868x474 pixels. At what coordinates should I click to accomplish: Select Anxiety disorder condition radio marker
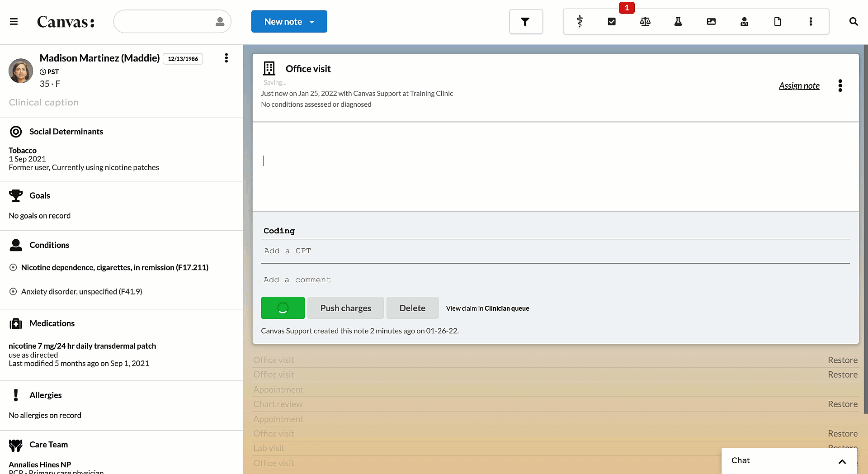coord(13,292)
